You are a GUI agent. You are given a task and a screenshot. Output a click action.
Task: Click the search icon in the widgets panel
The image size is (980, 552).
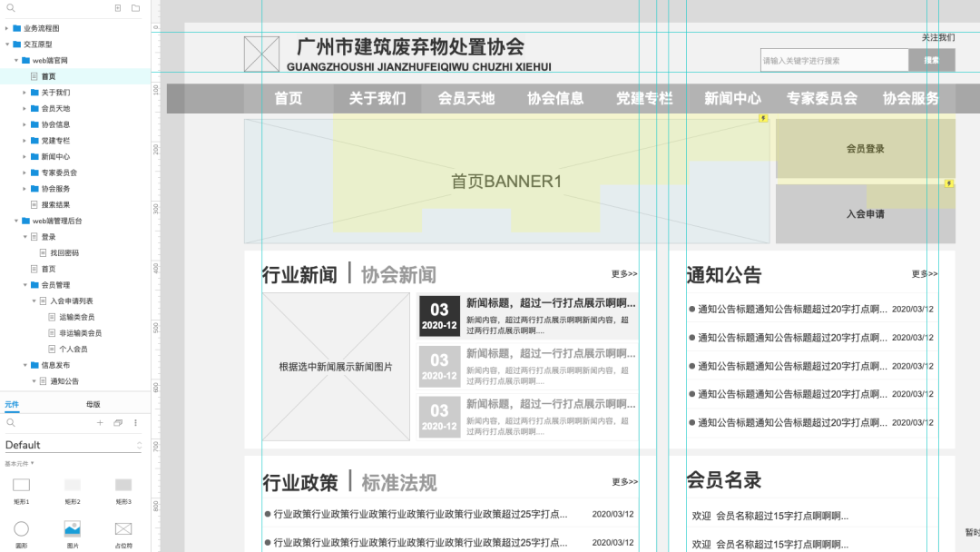[x=10, y=423]
